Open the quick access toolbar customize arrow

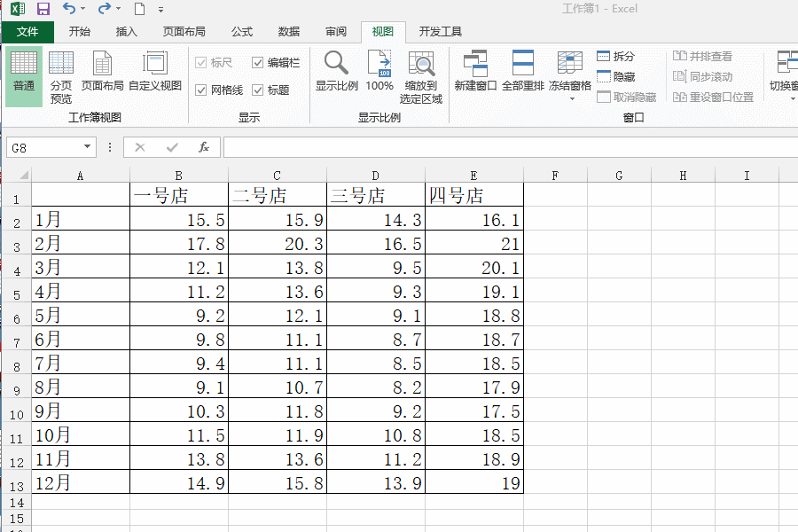[160, 9]
